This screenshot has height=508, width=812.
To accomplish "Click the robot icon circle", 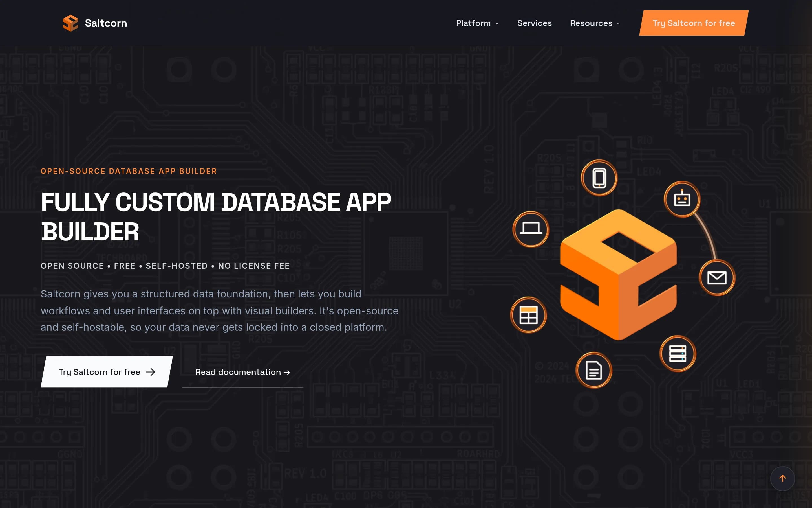I will click(x=682, y=199).
